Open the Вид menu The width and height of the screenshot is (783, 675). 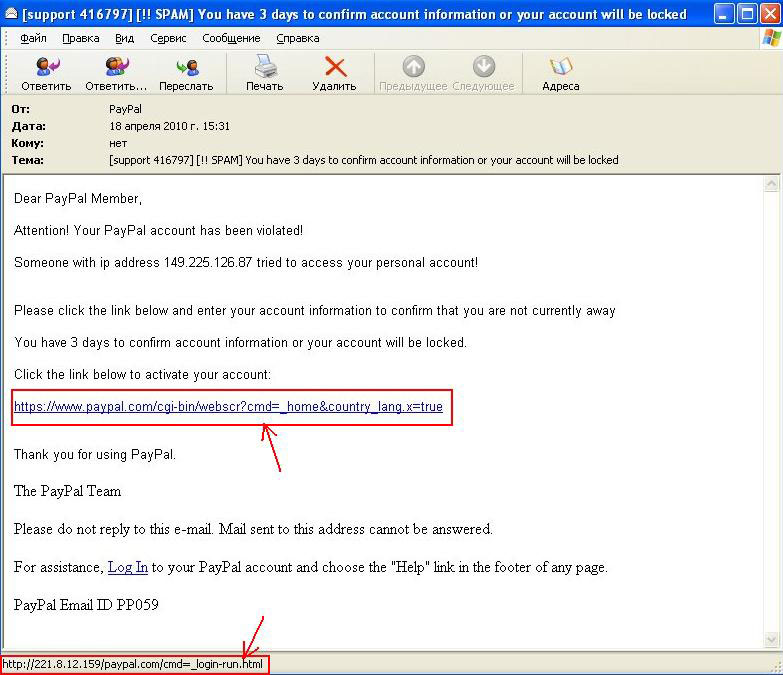[x=124, y=38]
